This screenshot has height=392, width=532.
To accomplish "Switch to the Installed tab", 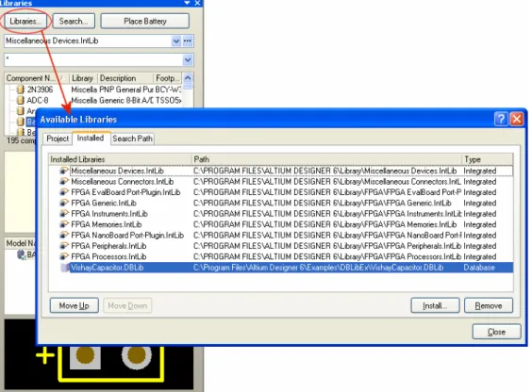I will [91, 138].
